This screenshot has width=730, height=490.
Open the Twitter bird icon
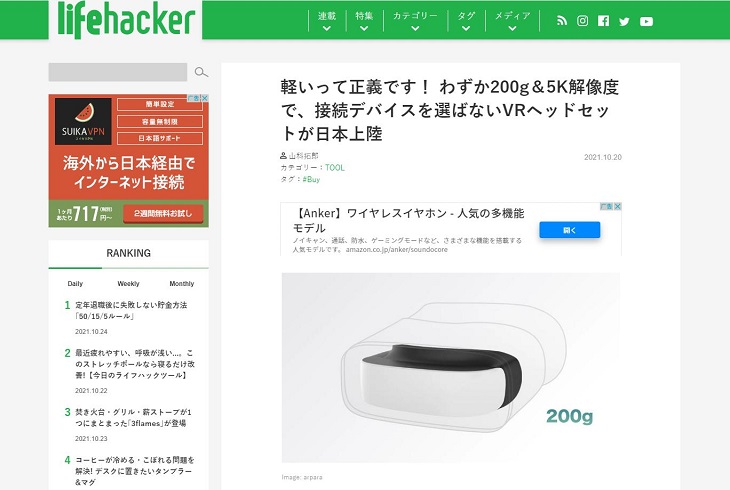(x=624, y=21)
